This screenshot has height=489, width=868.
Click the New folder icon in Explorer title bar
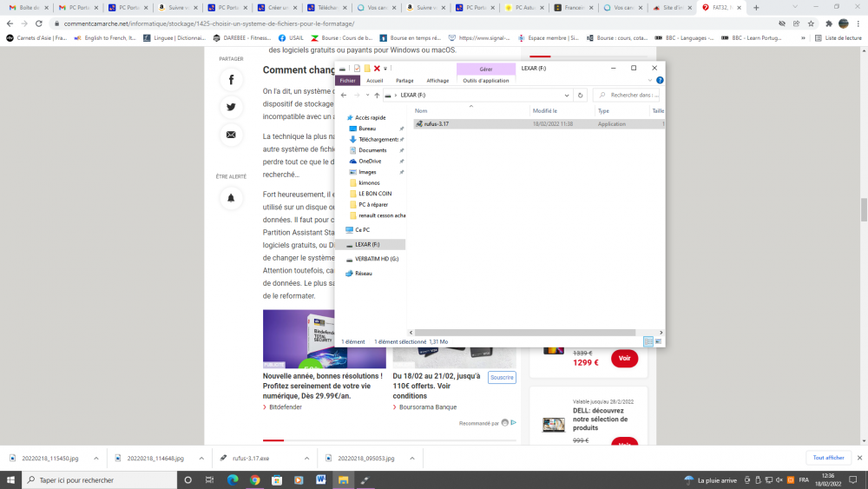[366, 68]
